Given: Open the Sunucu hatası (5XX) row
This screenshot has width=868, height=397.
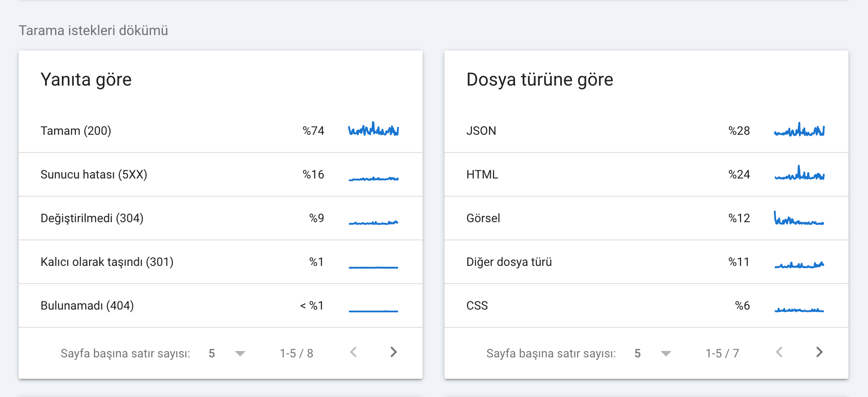Looking at the screenshot, I should coord(221,174).
